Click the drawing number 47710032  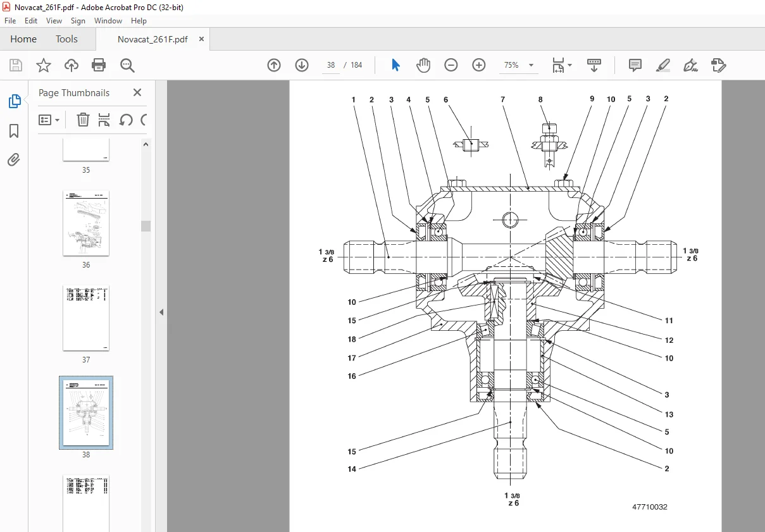(650, 507)
